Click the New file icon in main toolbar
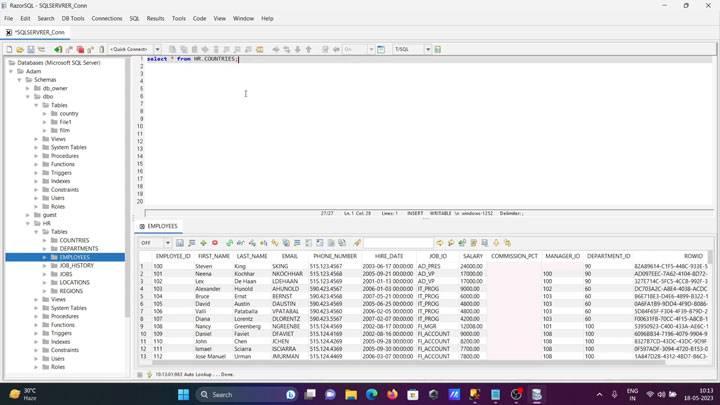Image resolution: width=720 pixels, height=405 pixels. (x=9, y=49)
